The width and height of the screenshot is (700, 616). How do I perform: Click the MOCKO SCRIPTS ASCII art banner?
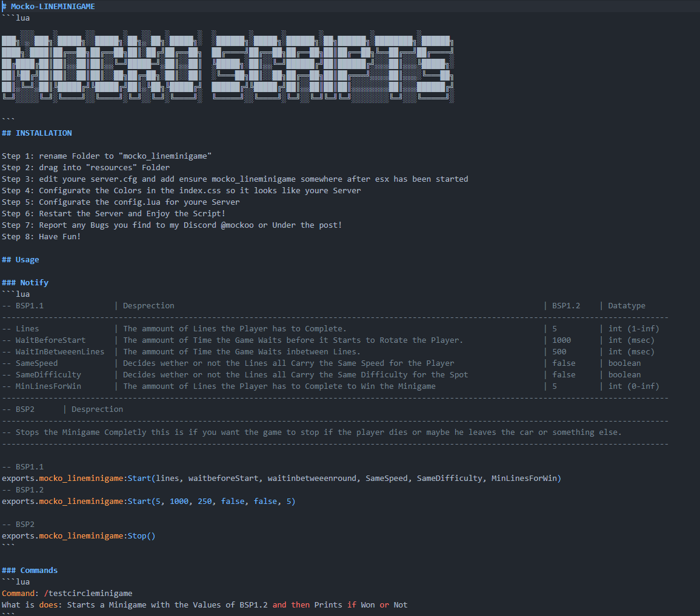tap(228, 67)
